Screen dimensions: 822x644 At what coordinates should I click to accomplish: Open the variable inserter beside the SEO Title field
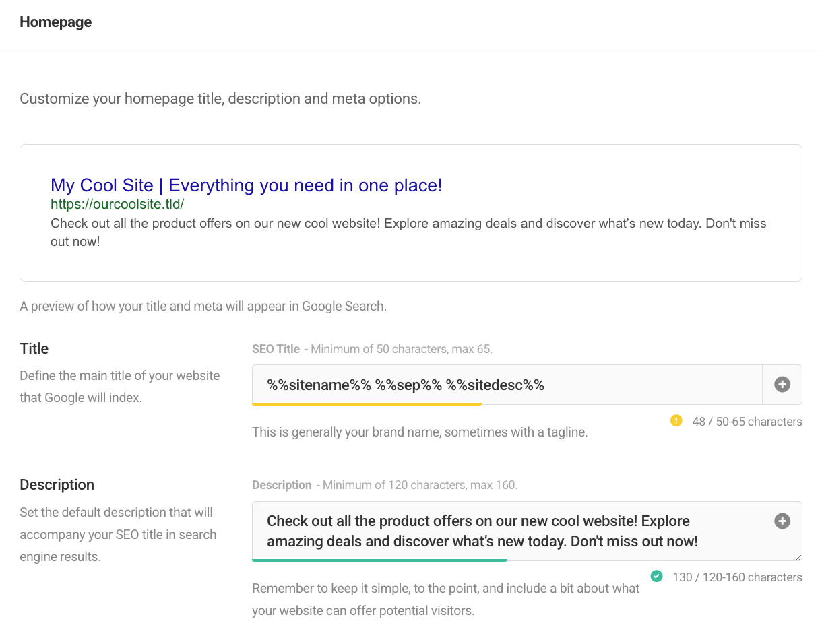pyautogui.click(x=782, y=384)
